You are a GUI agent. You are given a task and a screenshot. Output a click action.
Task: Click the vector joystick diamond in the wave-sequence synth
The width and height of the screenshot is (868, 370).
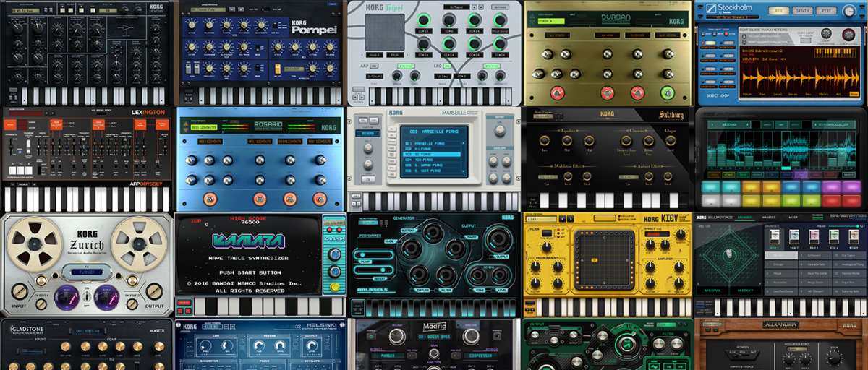point(729,254)
